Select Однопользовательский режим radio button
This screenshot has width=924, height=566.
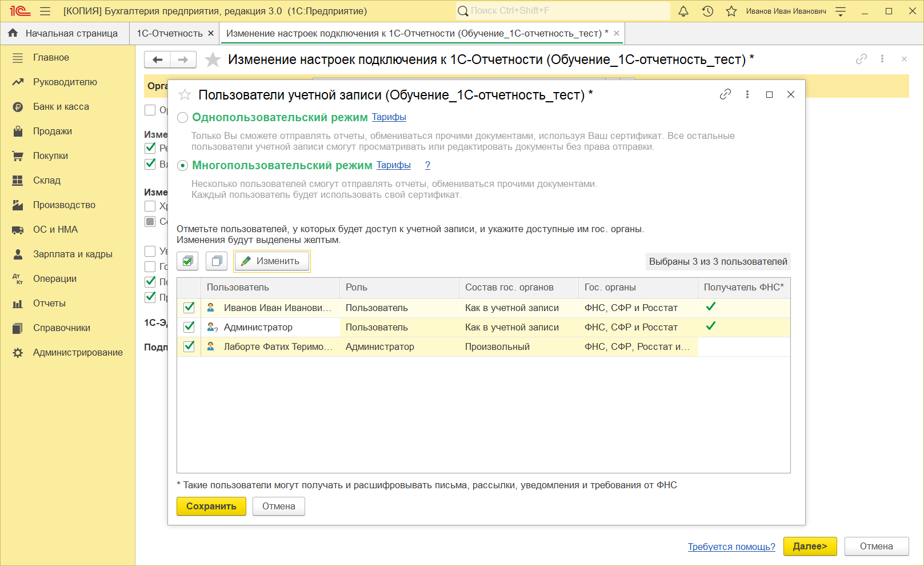point(183,117)
